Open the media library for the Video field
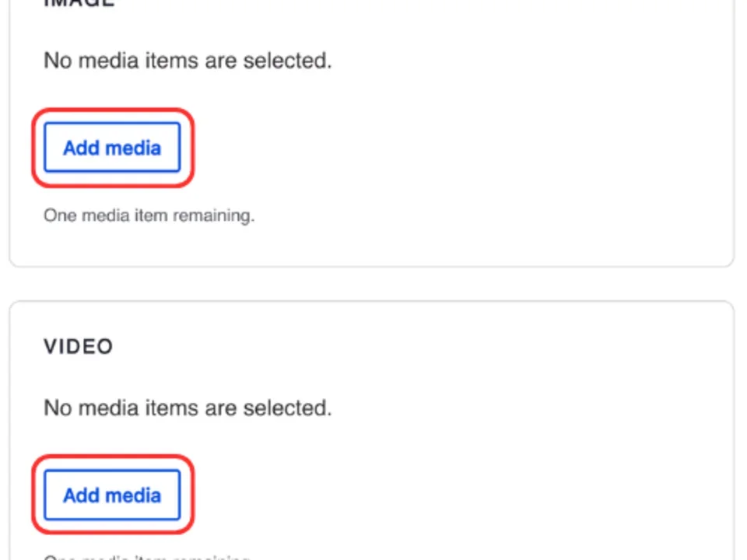 [112, 495]
